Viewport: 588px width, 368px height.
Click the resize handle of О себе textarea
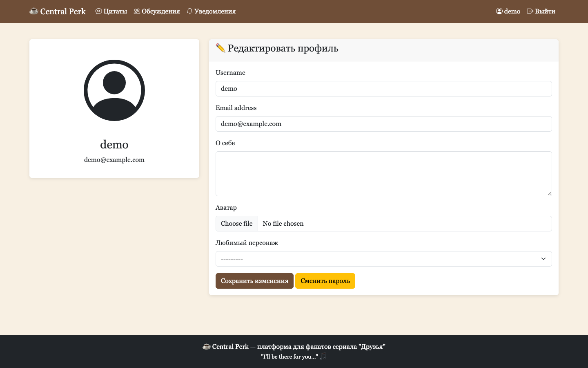(549, 193)
